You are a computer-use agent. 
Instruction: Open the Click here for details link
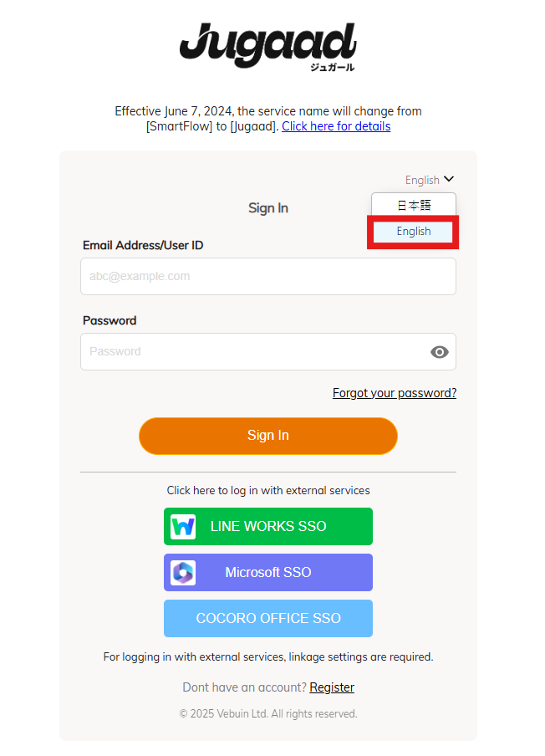(x=336, y=126)
